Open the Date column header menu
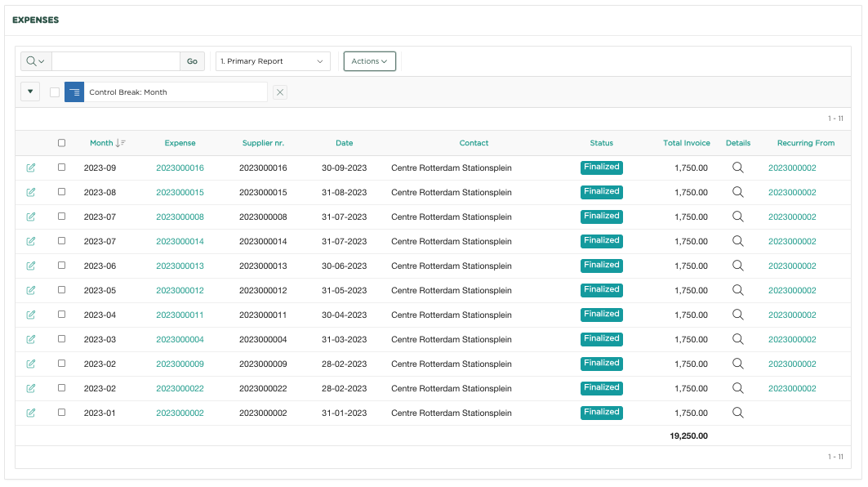The image size is (868, 487). (345, 143)
